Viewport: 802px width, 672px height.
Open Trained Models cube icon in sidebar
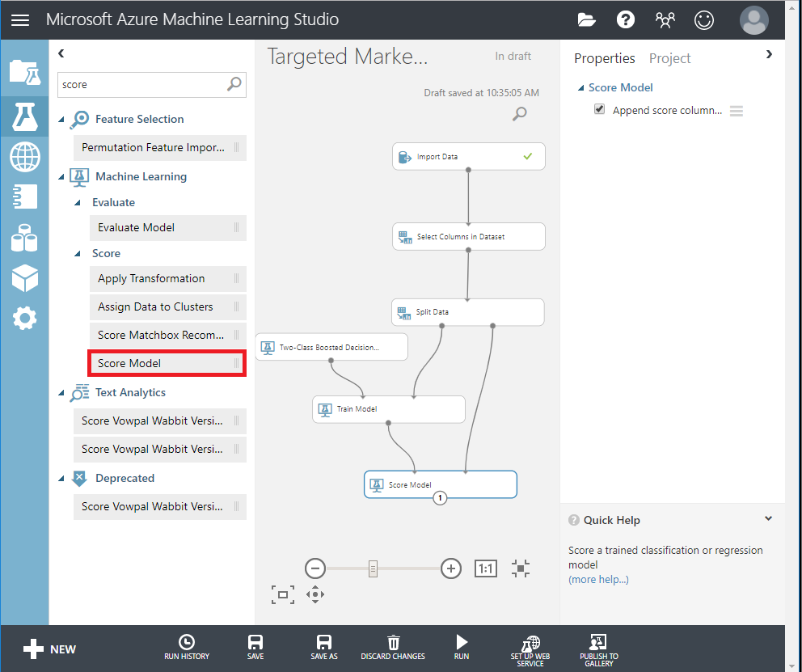click(x=24, y=278)
